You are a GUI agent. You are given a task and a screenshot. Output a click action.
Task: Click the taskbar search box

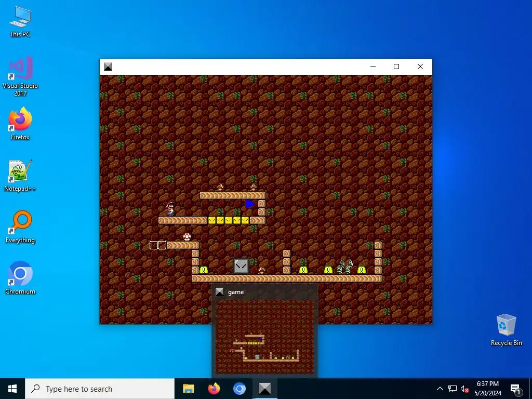coord(100,389)
